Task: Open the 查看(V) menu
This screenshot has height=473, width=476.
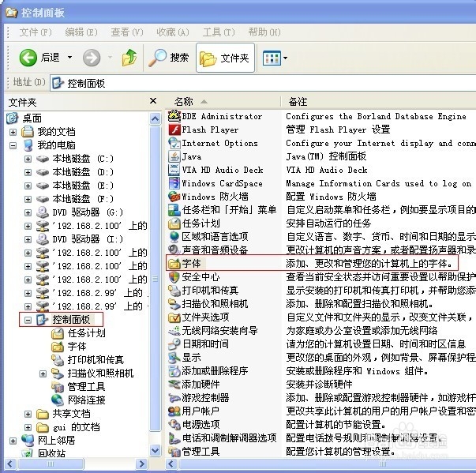Action: (127, 32)
